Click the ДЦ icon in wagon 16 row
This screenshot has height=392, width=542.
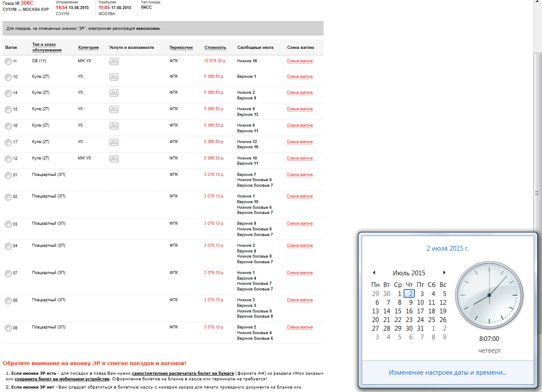(x=114, y=126)
